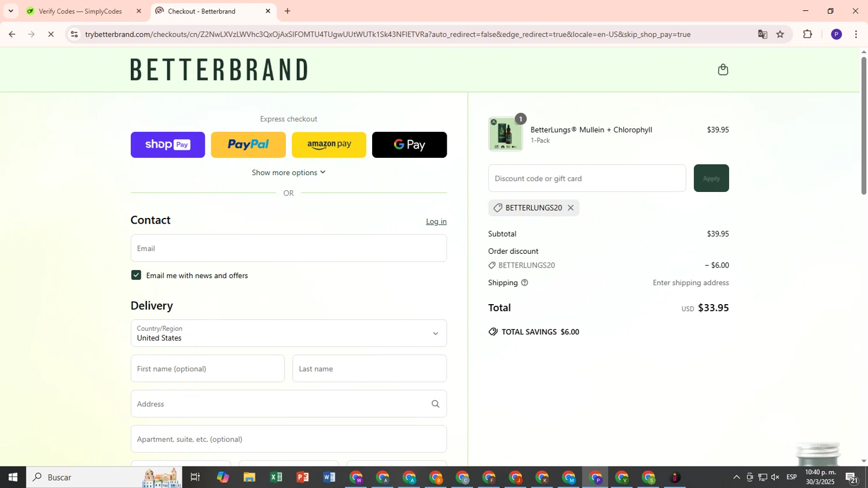Open PowerPoint from taskbar
Screen dimensions: 868x488
(x=303, y=477)
